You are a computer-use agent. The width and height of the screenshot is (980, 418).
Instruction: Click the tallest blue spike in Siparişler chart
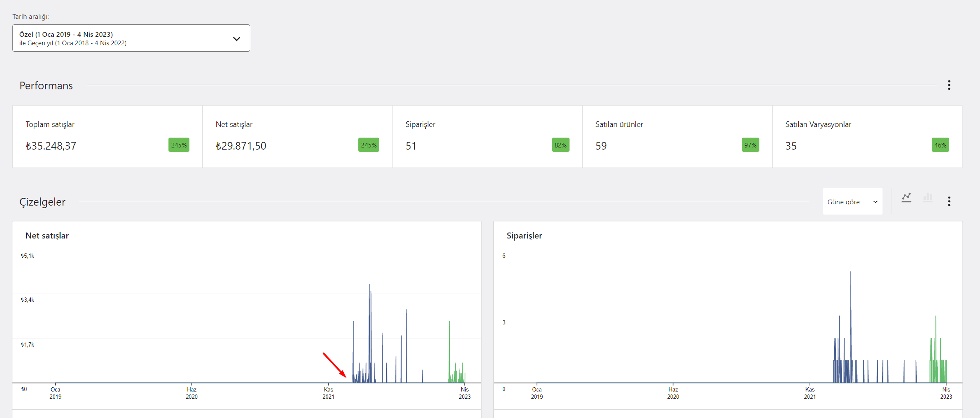tap(850, 327)
